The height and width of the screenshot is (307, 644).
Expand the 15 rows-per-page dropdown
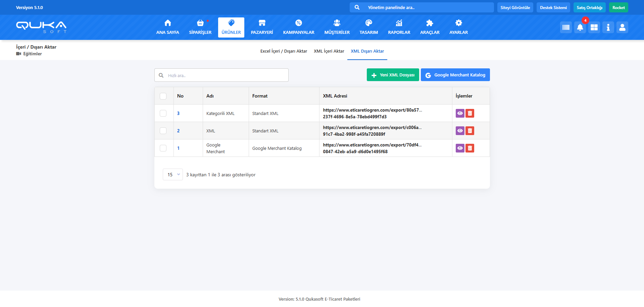(172, 175)
